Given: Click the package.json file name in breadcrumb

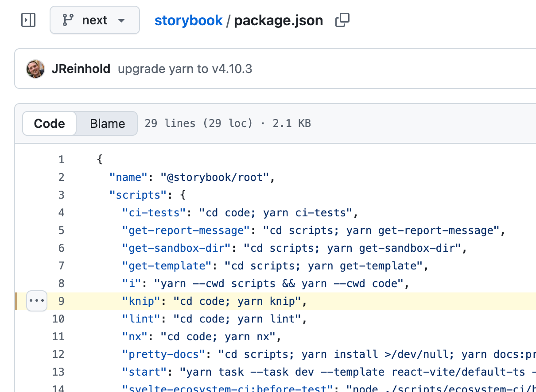Looking at the screenshot, I should [279, 20].
